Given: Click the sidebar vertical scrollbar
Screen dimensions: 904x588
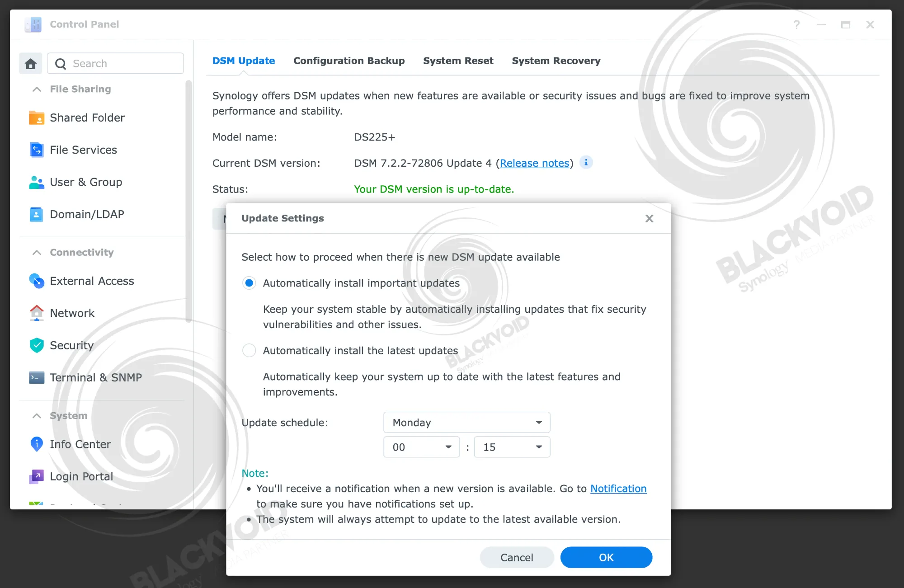Looking at the screenshot, I should click(188, 202).
